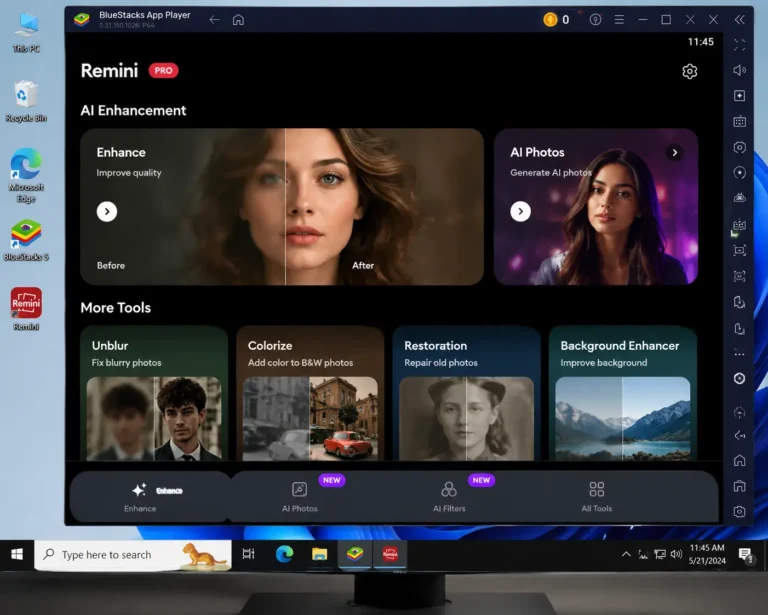This screenshot has width=768, height=615.
Task: Switch to the AI Photos bottom tab
Action: (300, 497)
